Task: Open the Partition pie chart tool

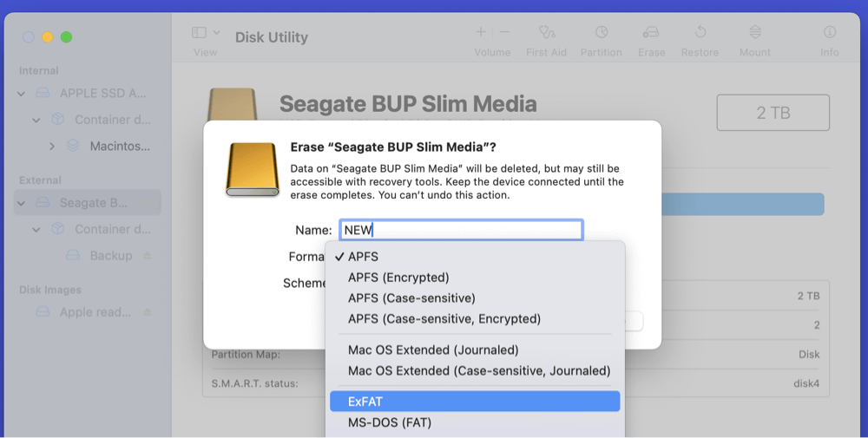Action: pos(602,33)
